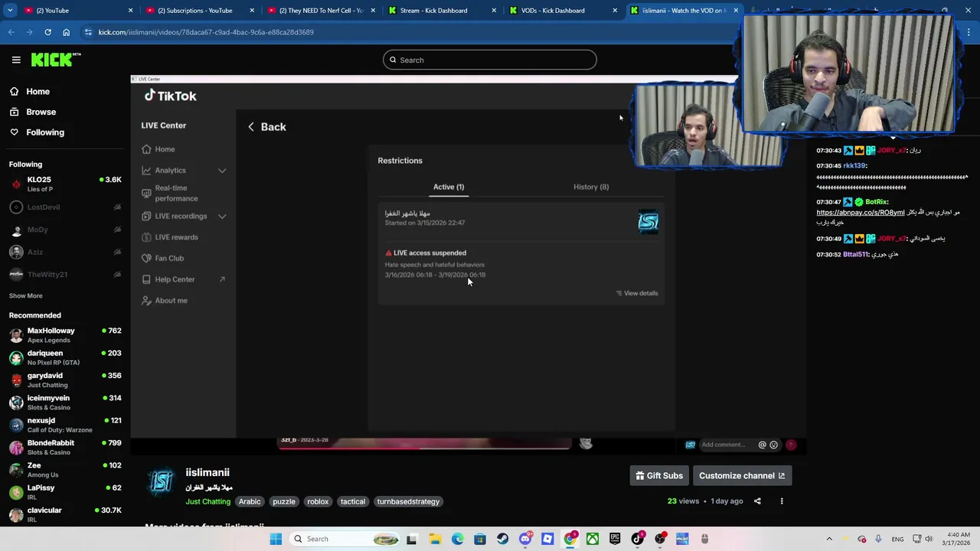Viewport: 980px width, 551px height.
Task: Select the Arabic tag
Action: (250, 502)
